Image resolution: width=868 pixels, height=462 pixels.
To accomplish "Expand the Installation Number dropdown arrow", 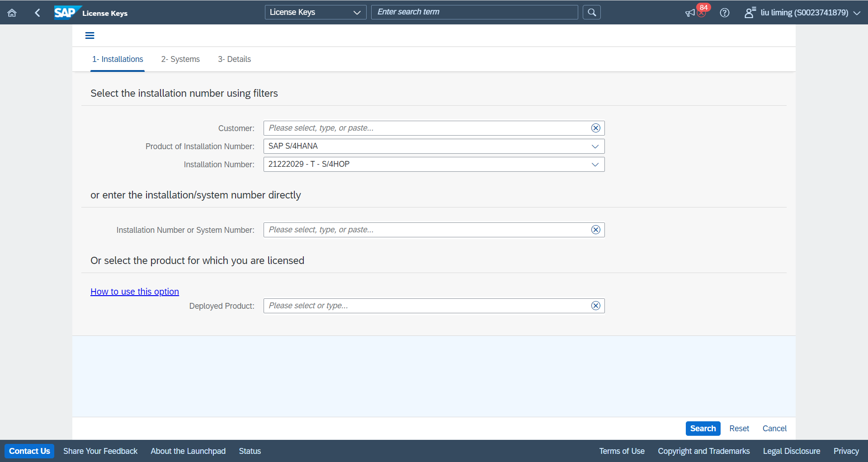I will 595,165.
